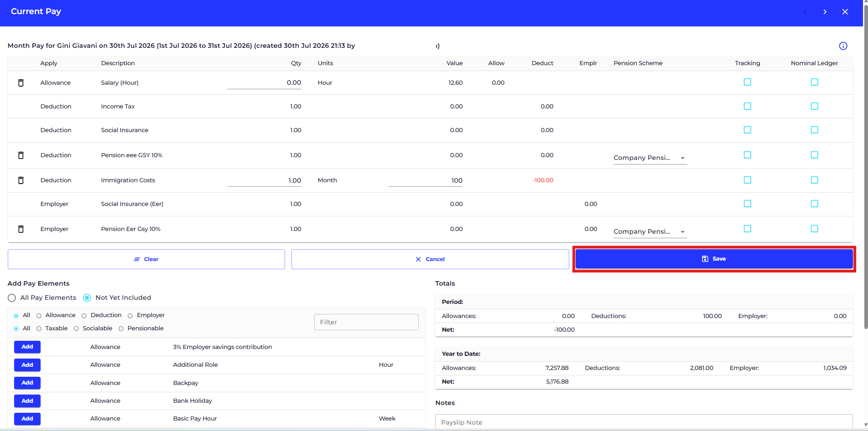
Task: Close the Current Pay dialog
Action: [845, 12]
